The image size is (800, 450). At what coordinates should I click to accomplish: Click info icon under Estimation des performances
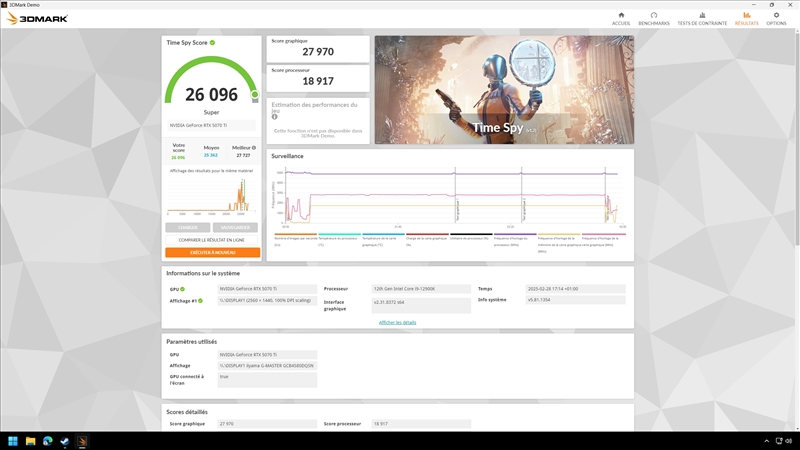click(x=274, y=117)
